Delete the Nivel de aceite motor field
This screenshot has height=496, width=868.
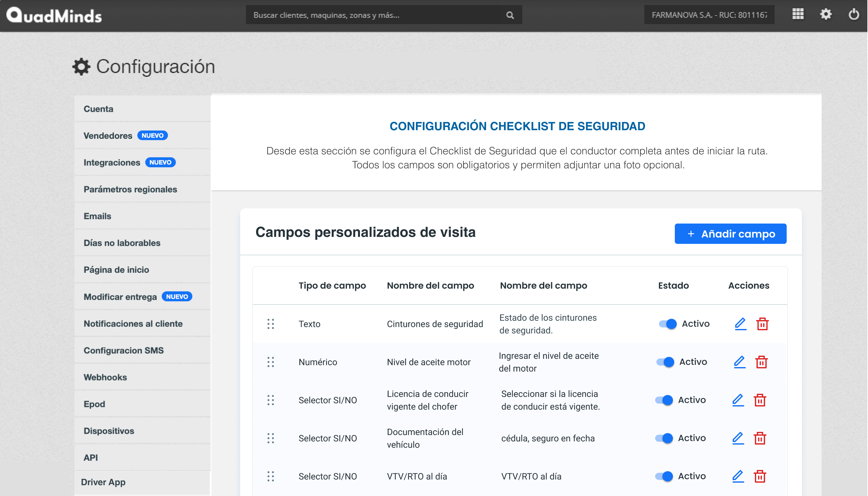[761, 362]
